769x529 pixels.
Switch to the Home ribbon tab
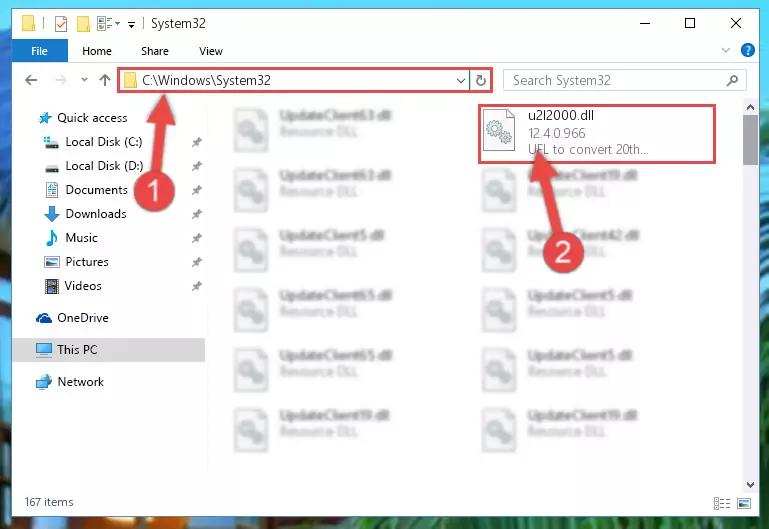click(x=97, y=51)
